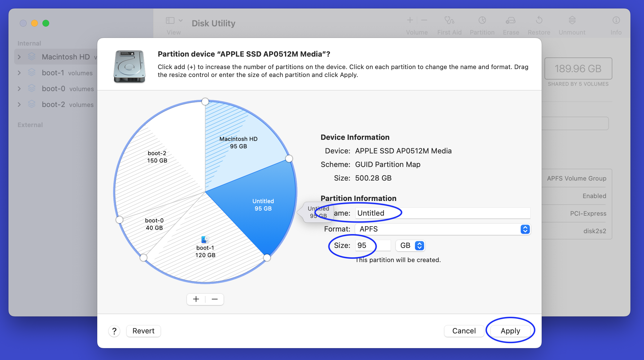Remove partition with the minus button
This screenshot has width=644, height=360.
[x=215, y=299]
